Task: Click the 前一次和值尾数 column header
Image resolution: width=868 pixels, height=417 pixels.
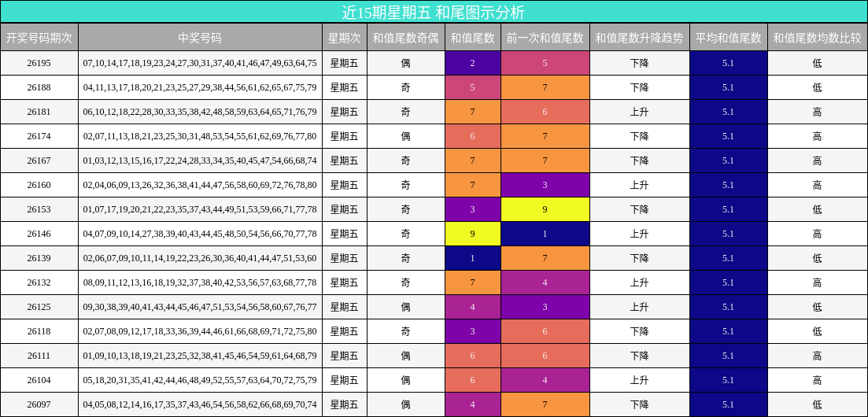Action: coord(545,38)
